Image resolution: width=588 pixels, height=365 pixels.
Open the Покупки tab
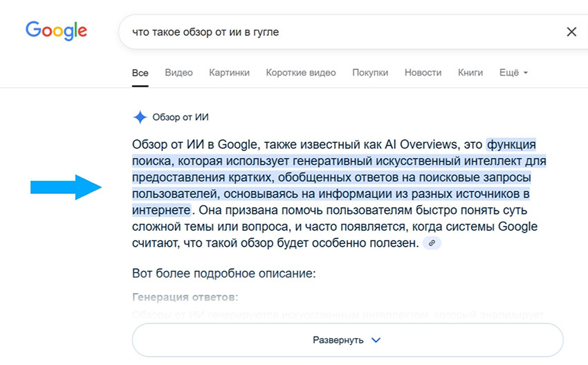pos(370,73)
